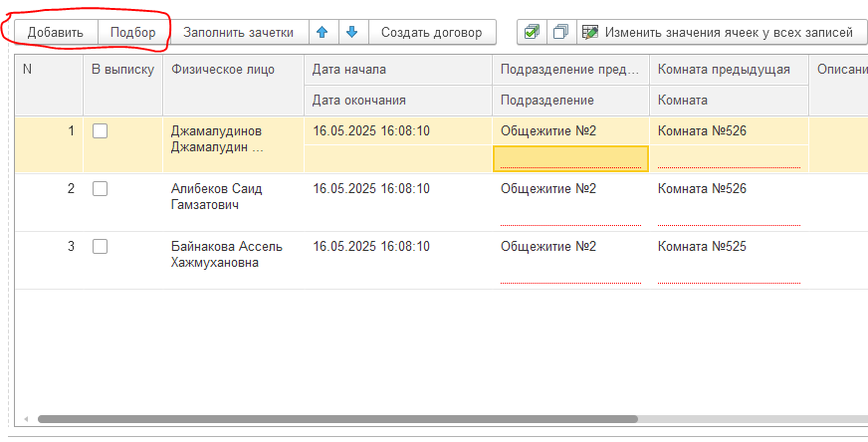
Task: Click the start date for Байнакова row
Action: coord(371,247)
